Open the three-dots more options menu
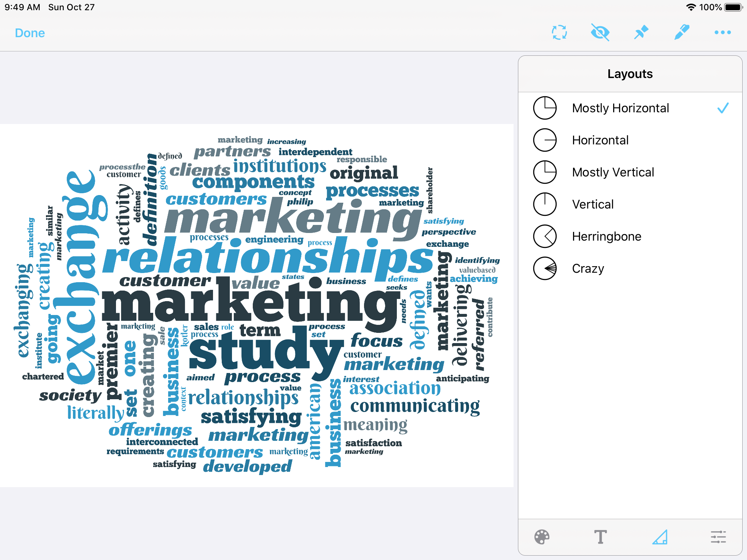This screenshot has height=560, width=747. pos(723,32)
